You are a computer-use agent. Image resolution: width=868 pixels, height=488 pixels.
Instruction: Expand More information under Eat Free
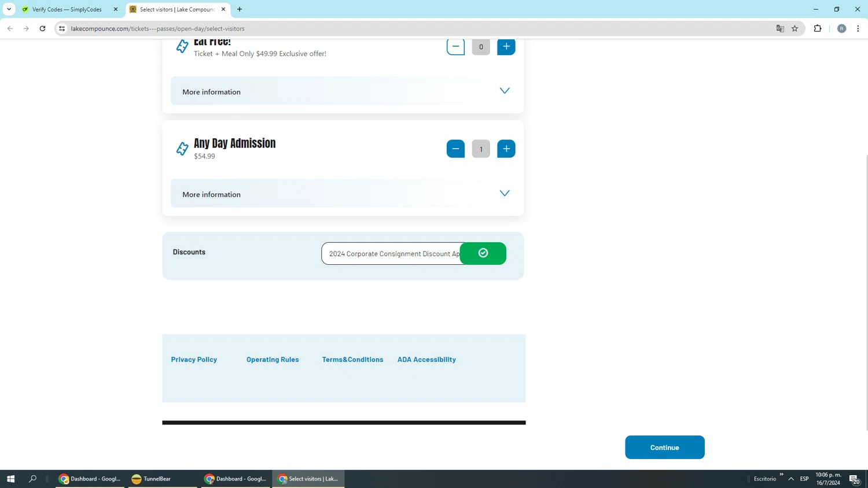(343, 91)
